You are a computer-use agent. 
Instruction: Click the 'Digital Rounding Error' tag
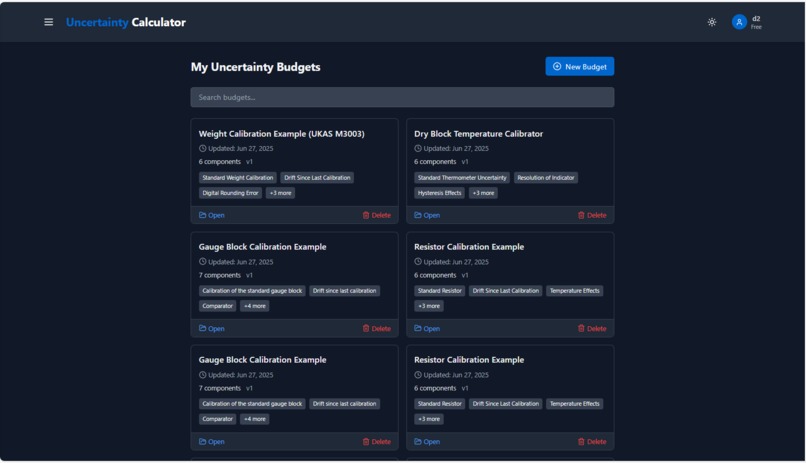coord(230,193)
